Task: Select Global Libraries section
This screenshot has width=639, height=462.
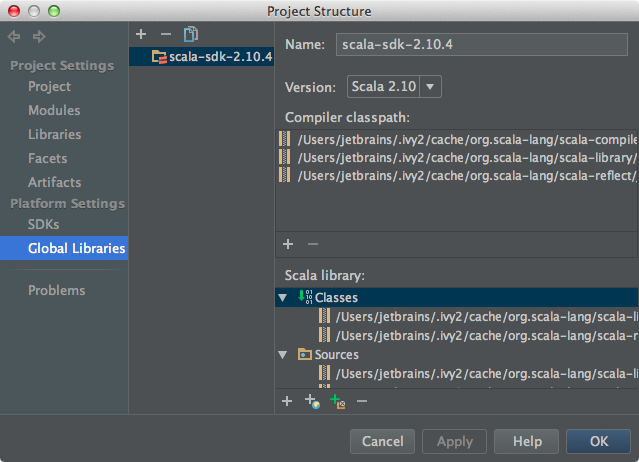Action: [x=64, y=248]
